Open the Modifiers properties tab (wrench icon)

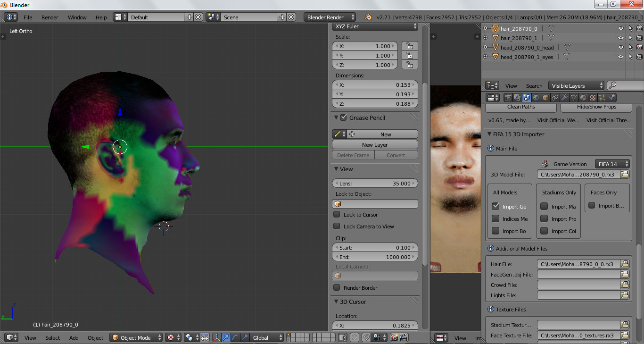tap(564, 98)
